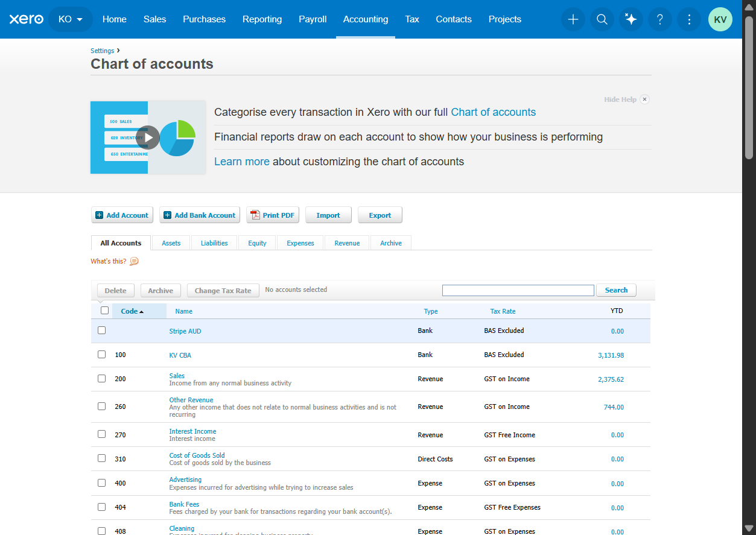
Task: Open the Accounting menu
Action: tap(366, 19)
